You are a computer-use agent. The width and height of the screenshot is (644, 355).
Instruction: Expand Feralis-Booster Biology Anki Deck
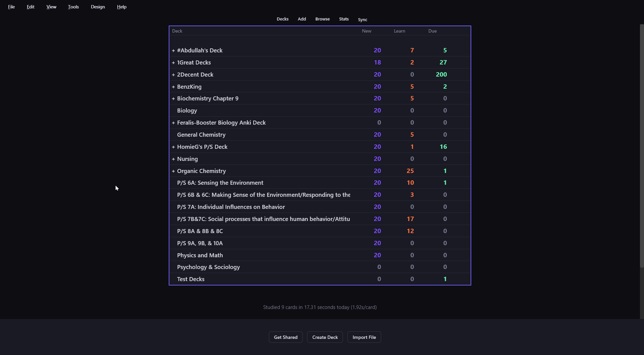pos(173,123)
